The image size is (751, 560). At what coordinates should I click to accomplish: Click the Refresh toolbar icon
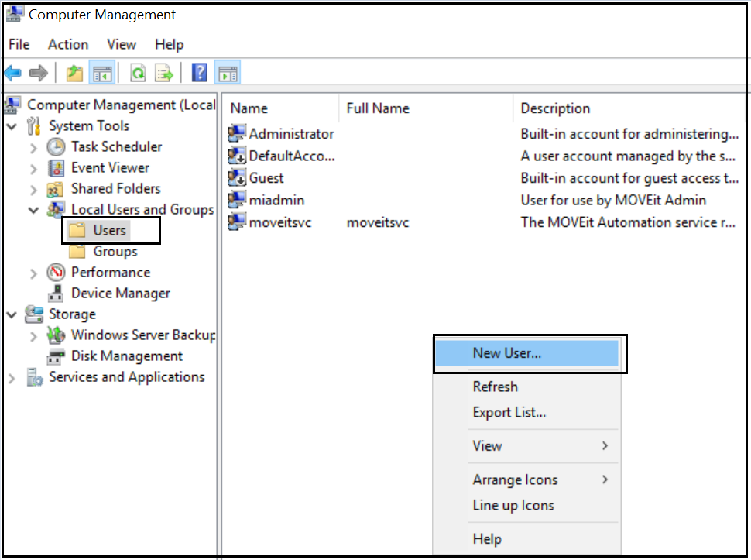tap(138, 74)
